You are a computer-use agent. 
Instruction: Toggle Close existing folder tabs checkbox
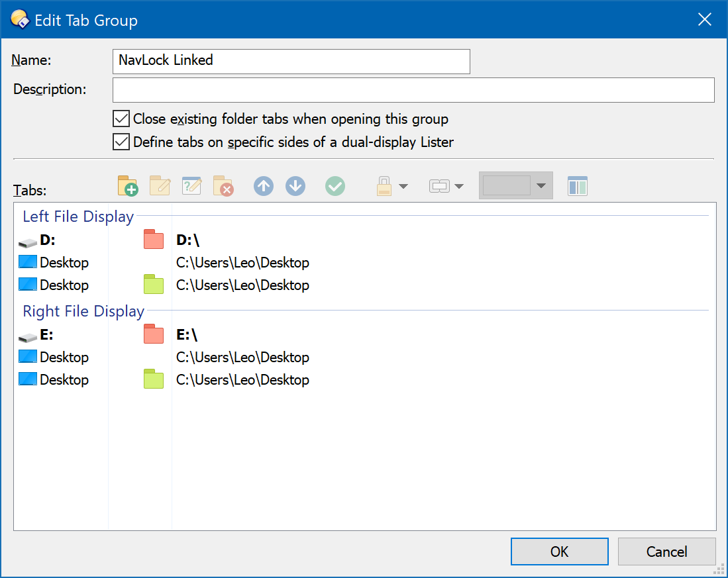(x=121, y=119)
